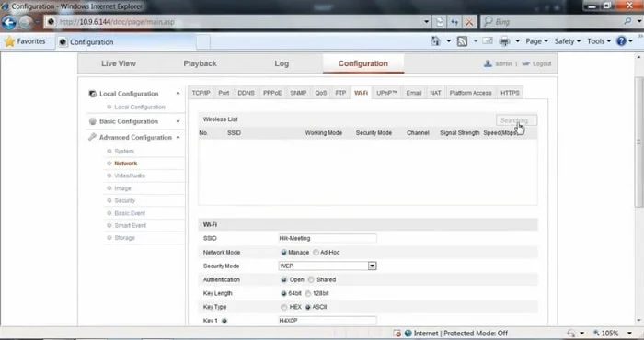Open Security settings in sidebar

(x=125, y=200)
